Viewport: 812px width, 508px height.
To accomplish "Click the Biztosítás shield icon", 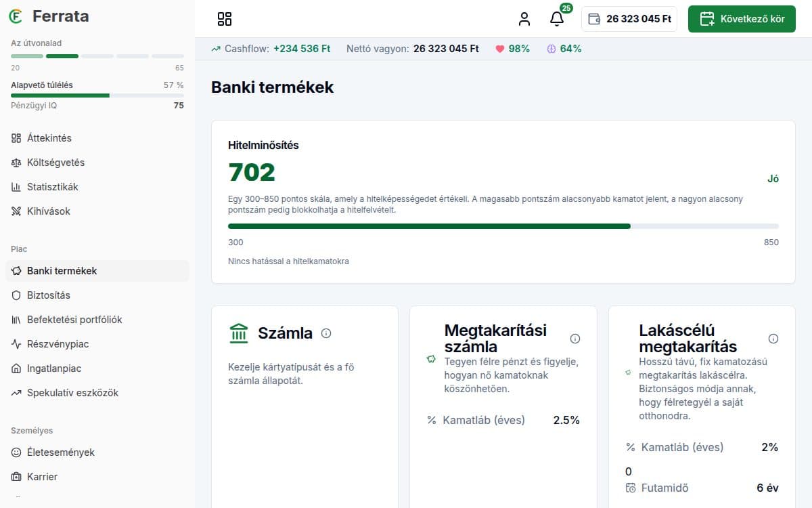I will point(16,295).
